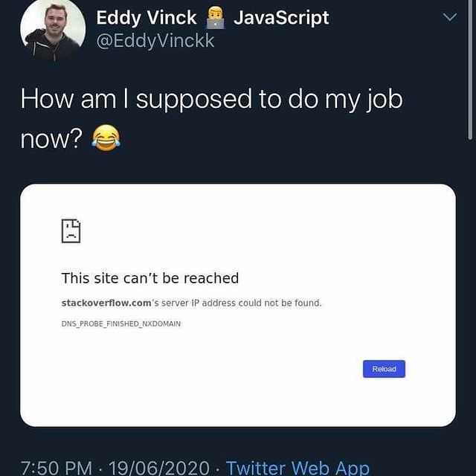Click the DNS_PROBE_FINISHED_NXDOMAIN error code
This screenshot has width=476, height=476.
point(121,324)
